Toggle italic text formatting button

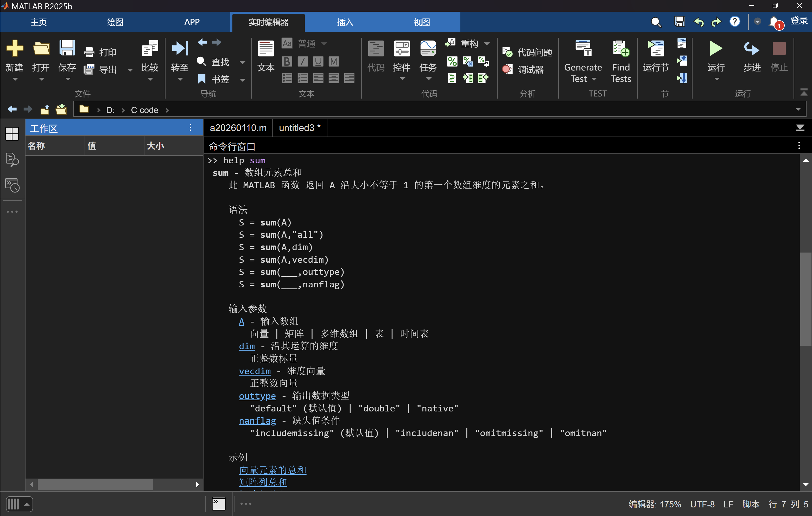coord(302,62)
